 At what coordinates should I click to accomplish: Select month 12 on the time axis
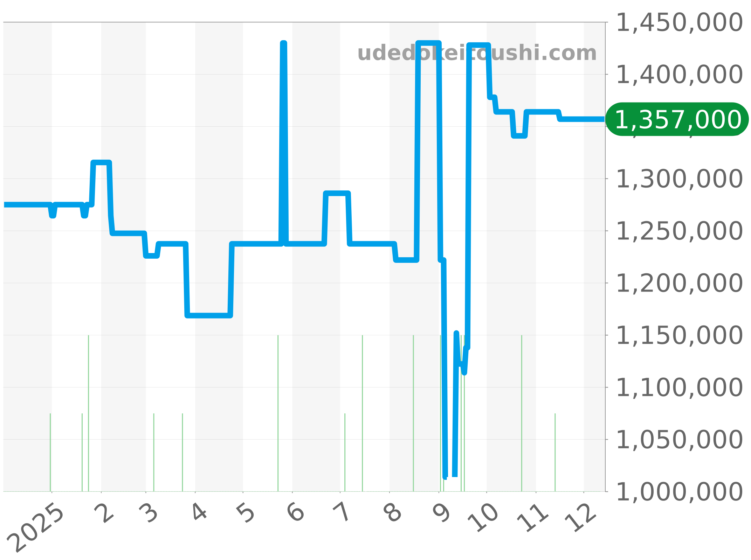tap(580, 517)
